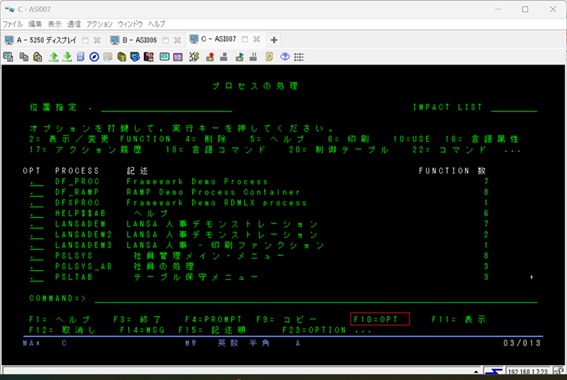Image resolution: width=567 pixels, height=380 pixels.
Task: Open the ファイル menu
Action: coord(13,24)
